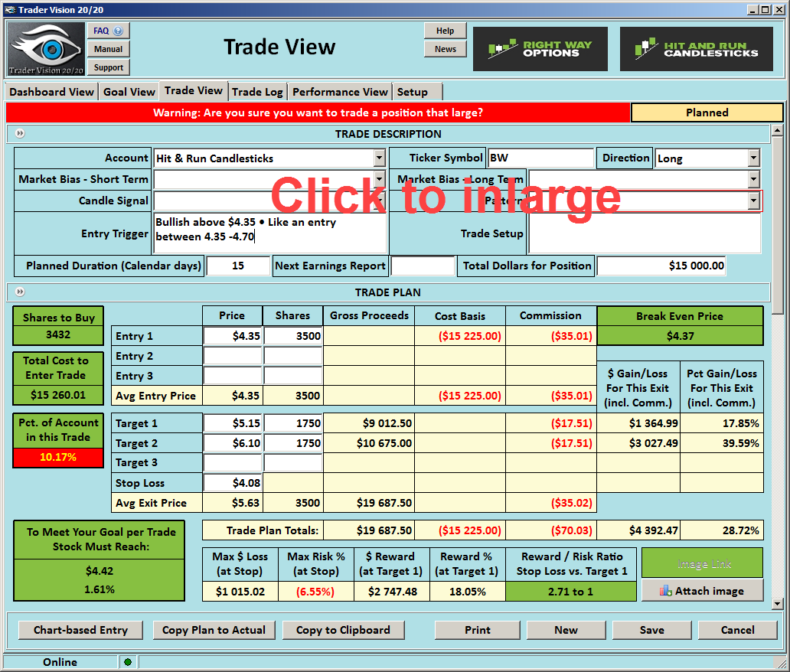Click the Chart-based Entry button
The width and height of the screenshot is (790, 672).
[80, 630]
